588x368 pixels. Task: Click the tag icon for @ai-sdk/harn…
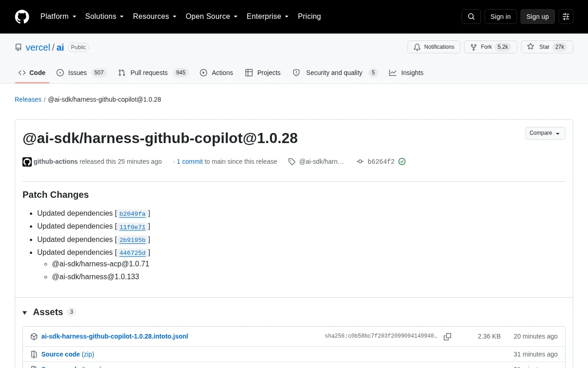292,162
